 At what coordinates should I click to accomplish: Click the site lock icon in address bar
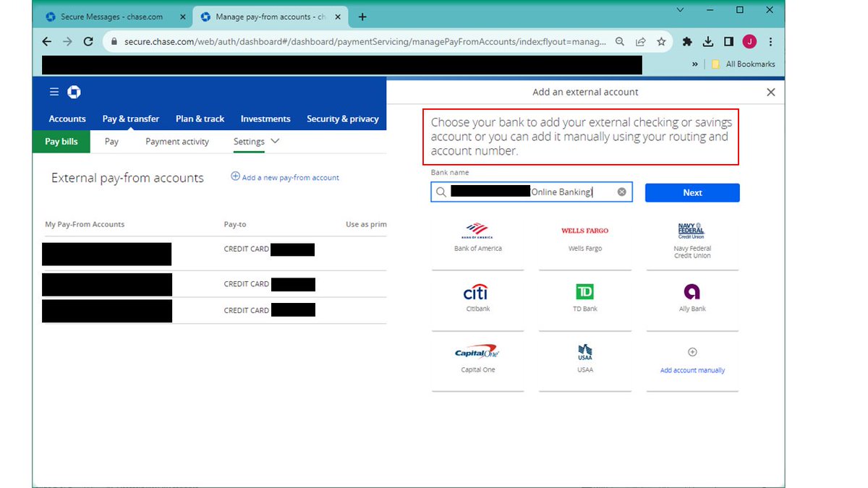114,42
